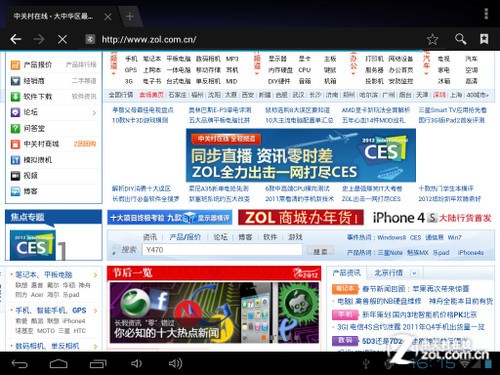Open 问答堂 green question icon
500x375 pixels.
[15, 128]
